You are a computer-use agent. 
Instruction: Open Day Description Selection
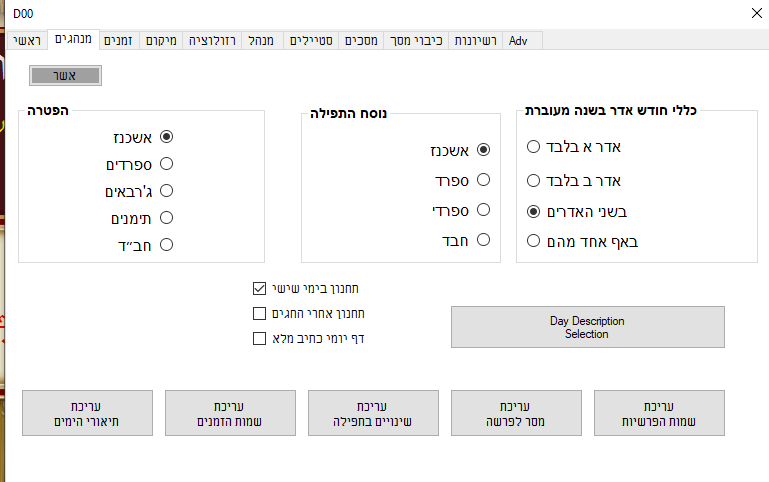point(587,327)
